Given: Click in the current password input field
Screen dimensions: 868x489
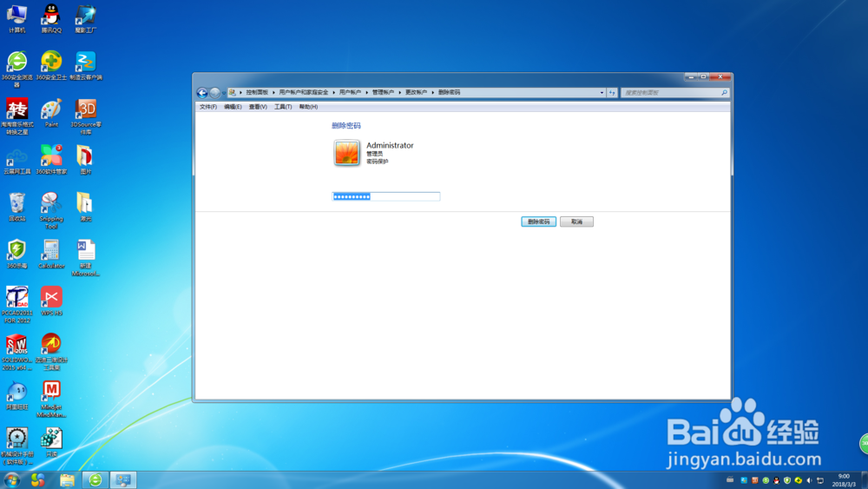Looking at the screenshot, I should (386, 196).
